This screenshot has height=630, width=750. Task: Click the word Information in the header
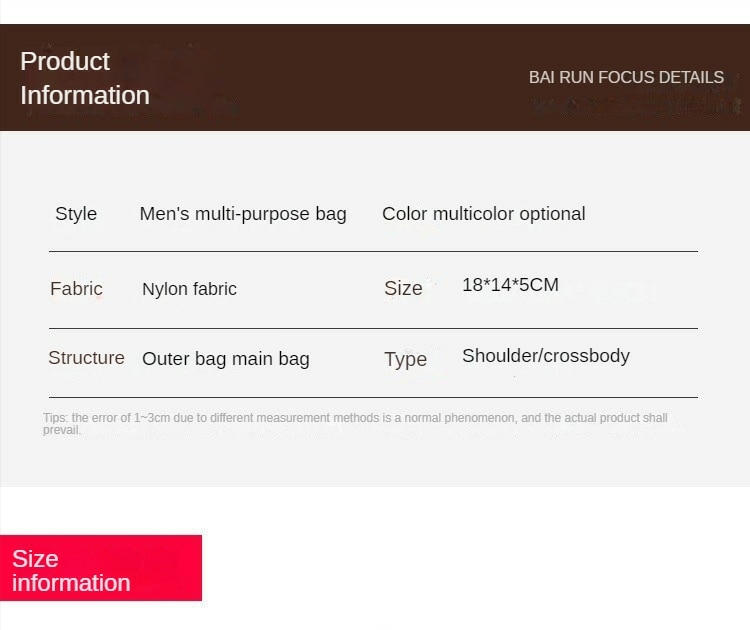click(85, 95)
